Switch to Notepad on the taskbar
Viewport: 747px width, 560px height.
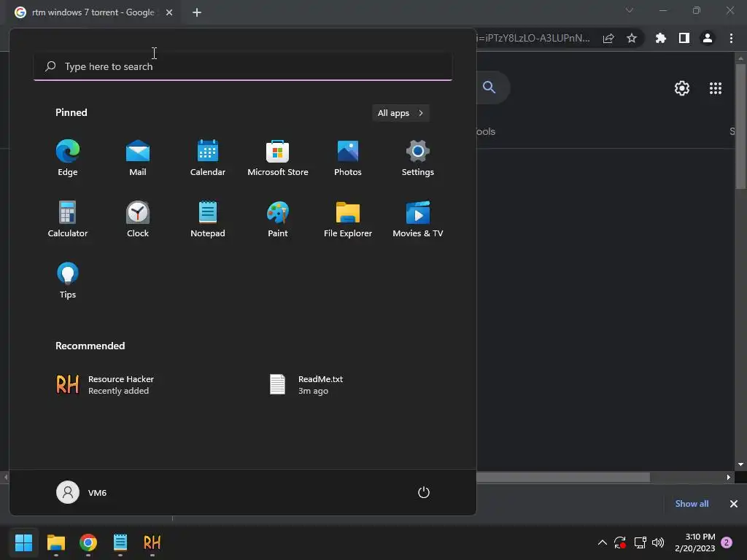pos(120,542)
